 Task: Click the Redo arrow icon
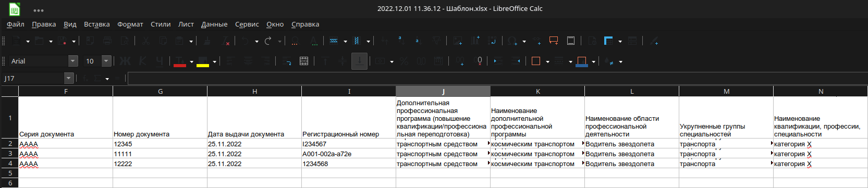[268, 41]
